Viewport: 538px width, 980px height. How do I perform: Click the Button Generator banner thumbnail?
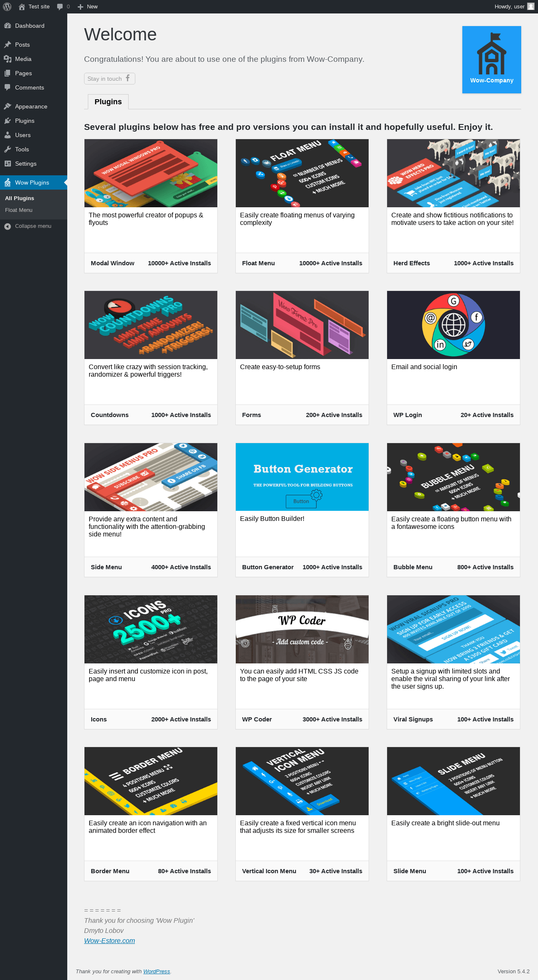(302, 477)
